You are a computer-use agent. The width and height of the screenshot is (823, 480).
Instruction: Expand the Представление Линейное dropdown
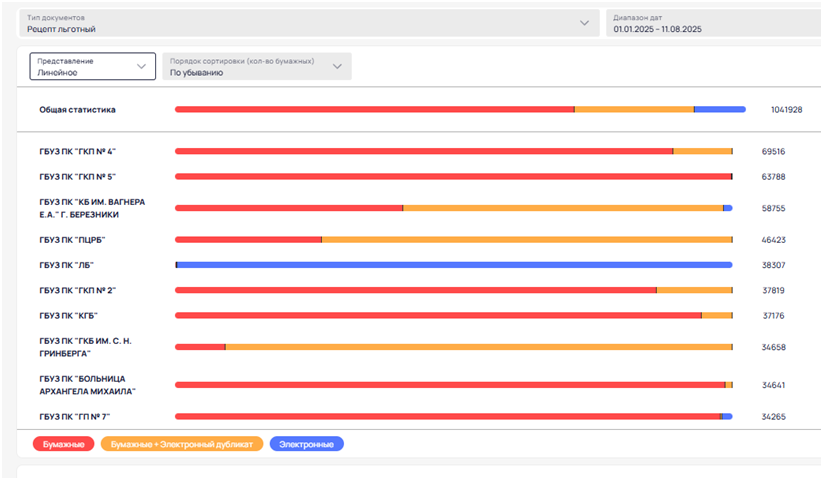(x=92, y=67)
